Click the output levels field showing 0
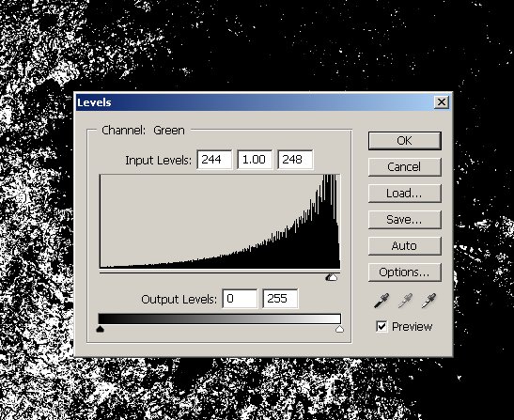Image resolution: width=514 pixels, height=420 pixels. point(240,299)
